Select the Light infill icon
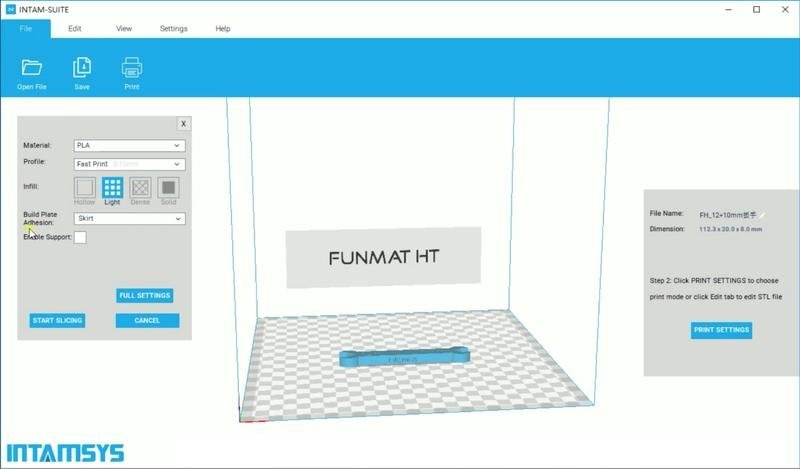The image size is (800, 469). pyautogui.click(x=113, y=187)
